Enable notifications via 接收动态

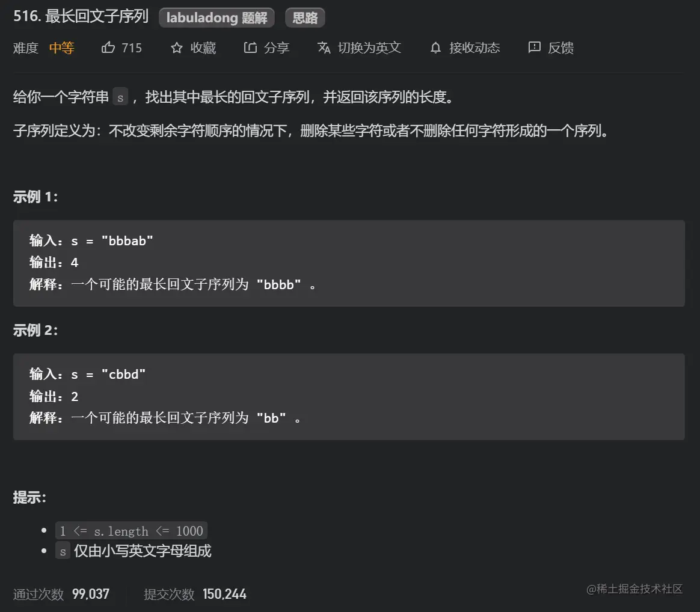pos(475,47)
